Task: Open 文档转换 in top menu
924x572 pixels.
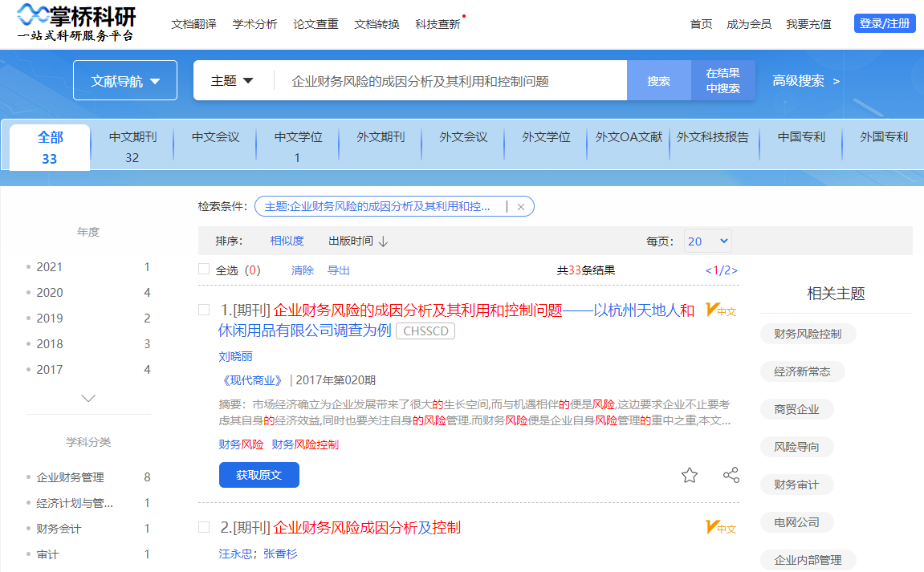Action: [x=377, y=24]
